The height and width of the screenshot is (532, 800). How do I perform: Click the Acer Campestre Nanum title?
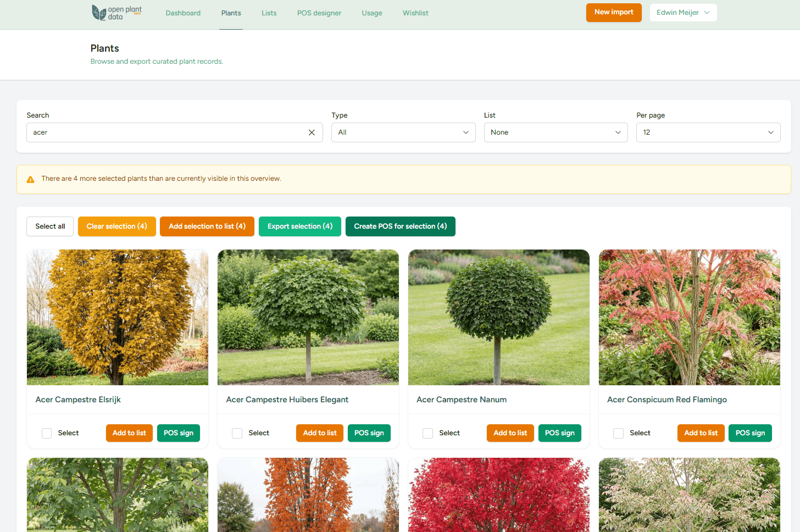tap(462, 400)
